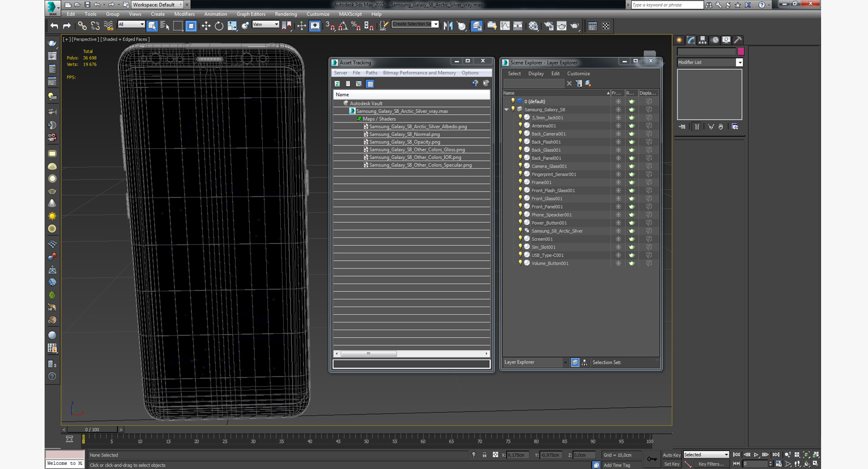Click the Set Key button
Viewport: 868px width, 469px height.
672,464
